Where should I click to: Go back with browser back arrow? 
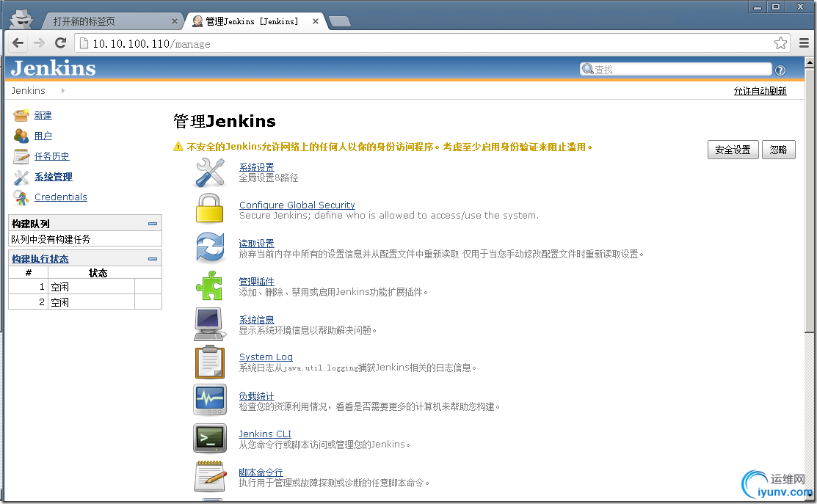coord(18,43)
